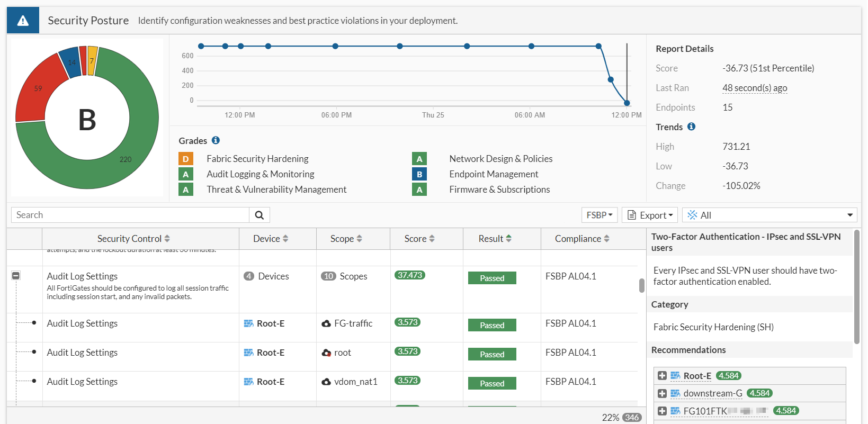Sort table by Result column header

click(x=495, y=239)
